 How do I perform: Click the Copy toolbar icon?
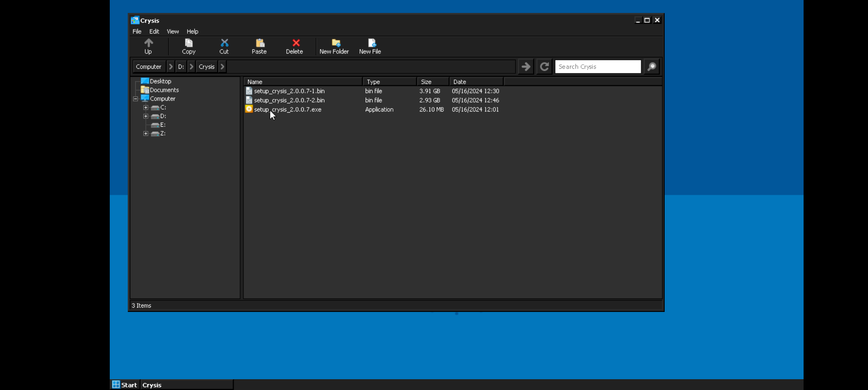coord(189,43)
